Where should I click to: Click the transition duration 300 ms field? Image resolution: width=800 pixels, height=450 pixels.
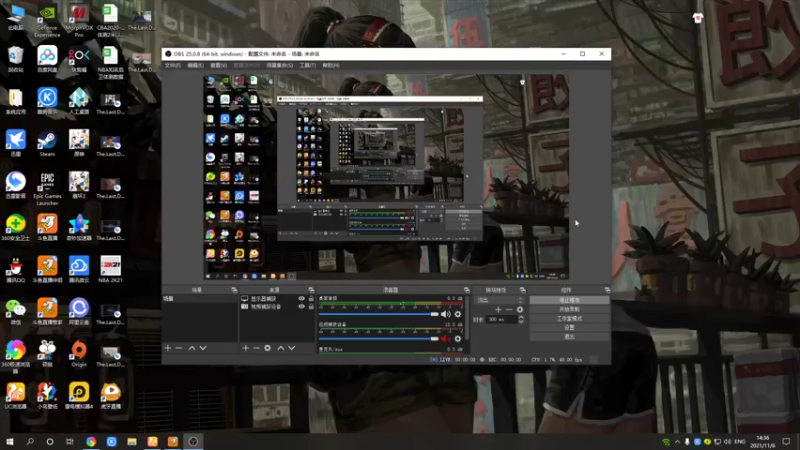pyautogui.click(x=502, y=319)
